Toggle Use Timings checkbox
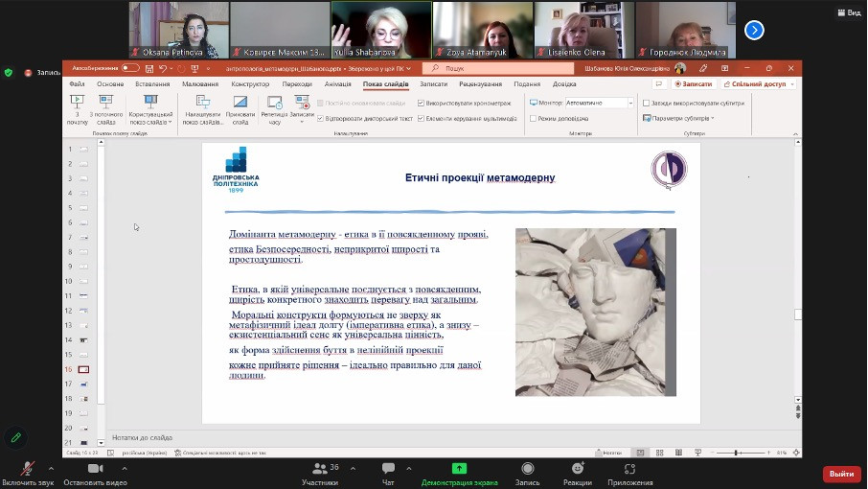This screenshot has width=868, height=489. 422,103
